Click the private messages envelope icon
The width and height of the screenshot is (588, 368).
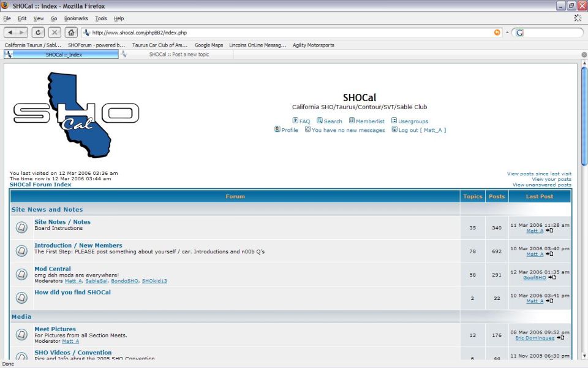307,129
